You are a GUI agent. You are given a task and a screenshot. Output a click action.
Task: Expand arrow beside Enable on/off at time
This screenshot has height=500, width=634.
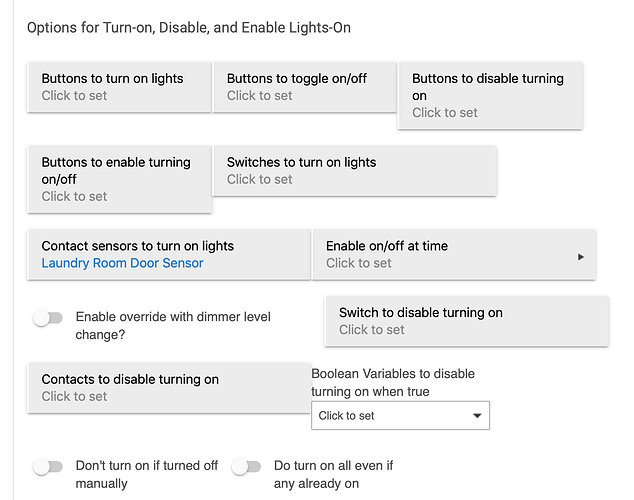(581, 257)
